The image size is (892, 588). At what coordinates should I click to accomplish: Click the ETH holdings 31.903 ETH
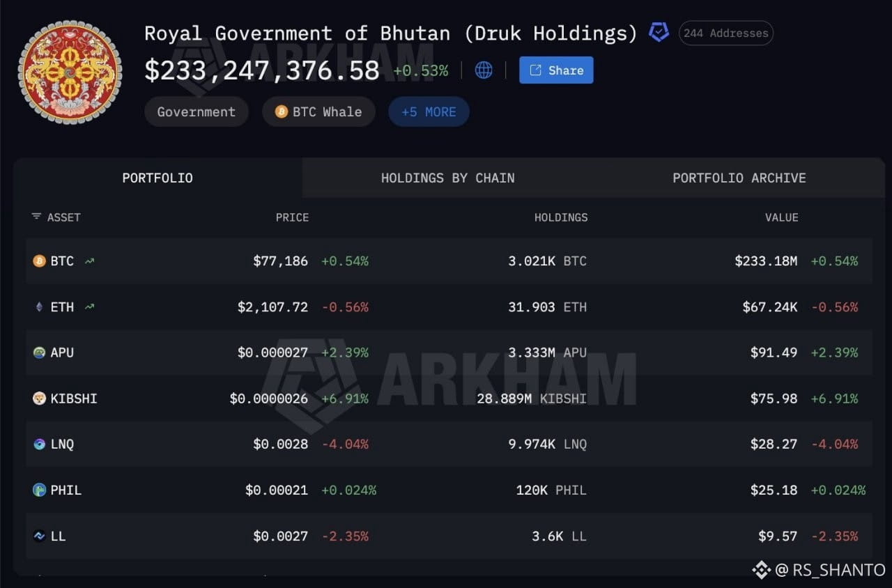tap(548, 307)
